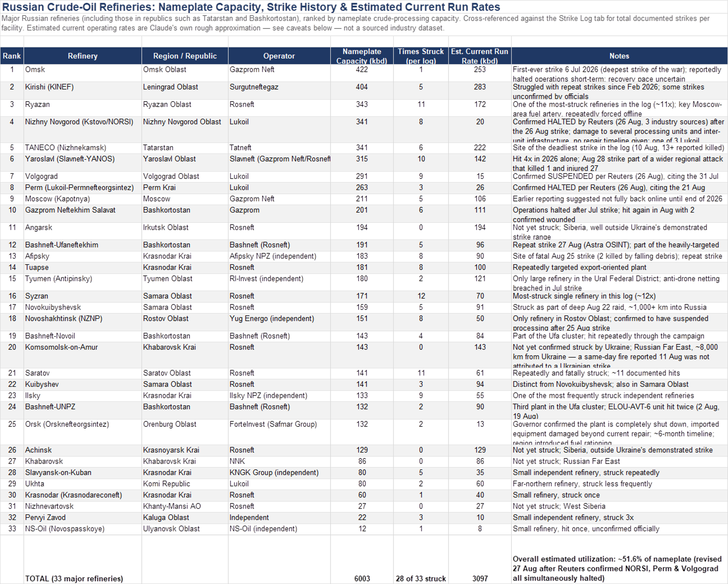728x584 pixels.
Task: Click the Perm Krai region cell
Action: click(185, 188)
